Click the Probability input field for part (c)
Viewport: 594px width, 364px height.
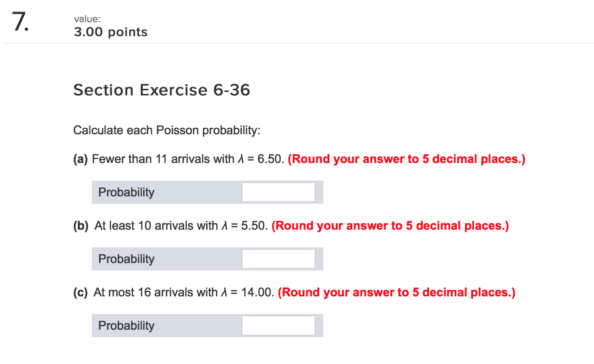click(278, 325)
